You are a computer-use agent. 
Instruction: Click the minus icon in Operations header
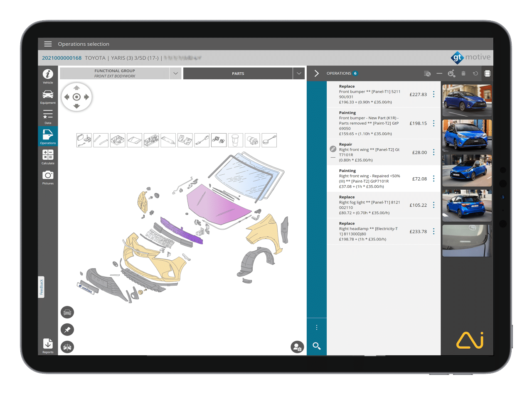click(x=439, y=73)
